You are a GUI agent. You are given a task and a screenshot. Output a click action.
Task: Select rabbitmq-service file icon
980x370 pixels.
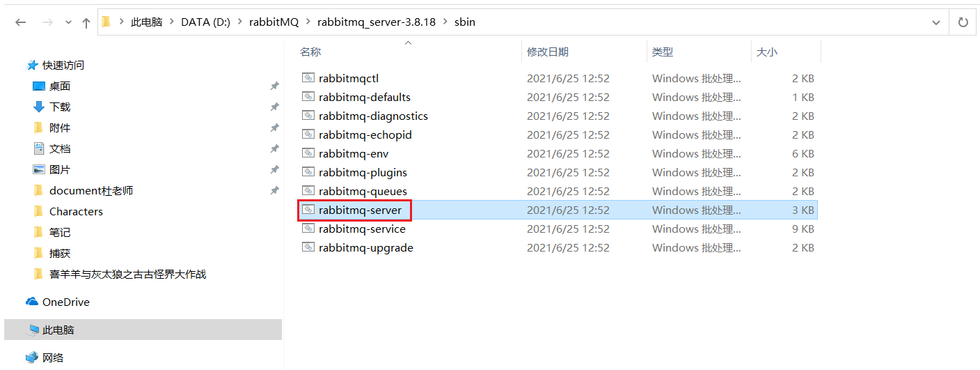pos(308,229)
